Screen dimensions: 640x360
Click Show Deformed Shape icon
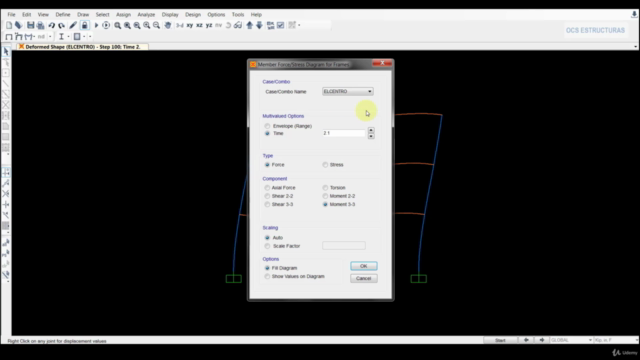click(x=18, y=37)
